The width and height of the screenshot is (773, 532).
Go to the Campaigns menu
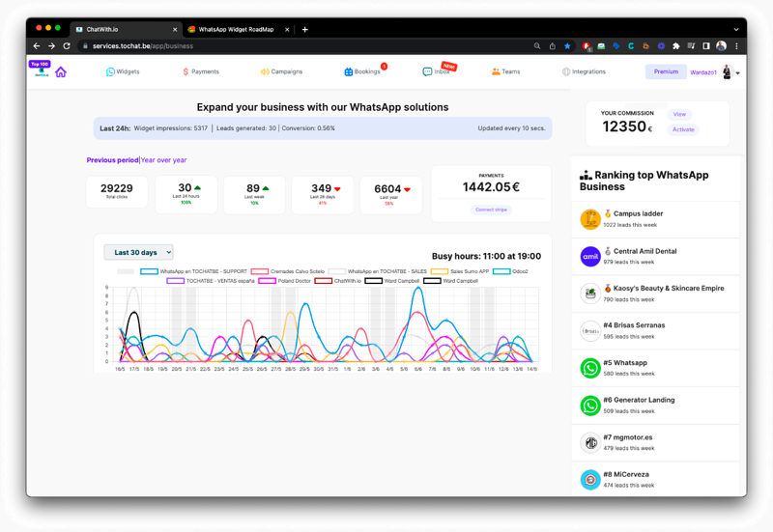281,71
